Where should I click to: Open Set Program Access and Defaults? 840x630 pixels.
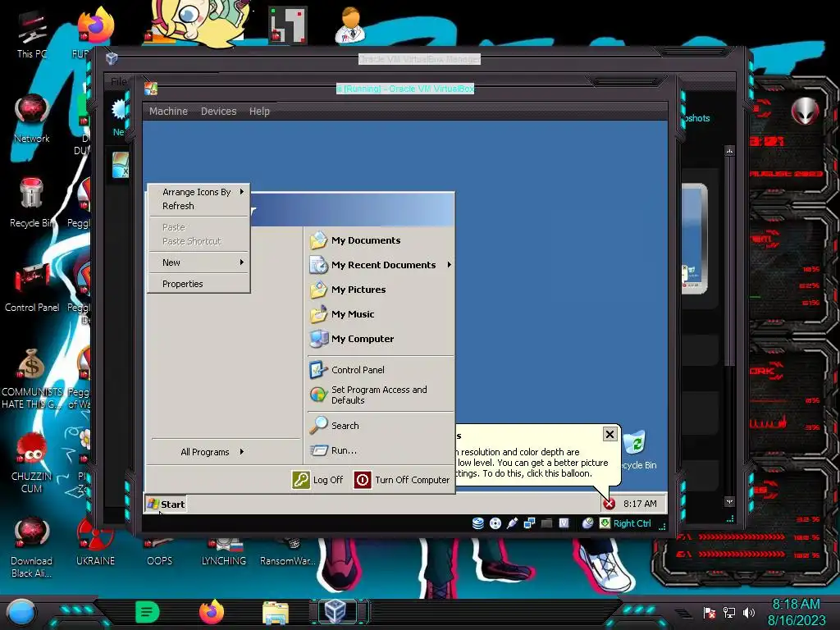pyautogui.click(x=368, y=395)
